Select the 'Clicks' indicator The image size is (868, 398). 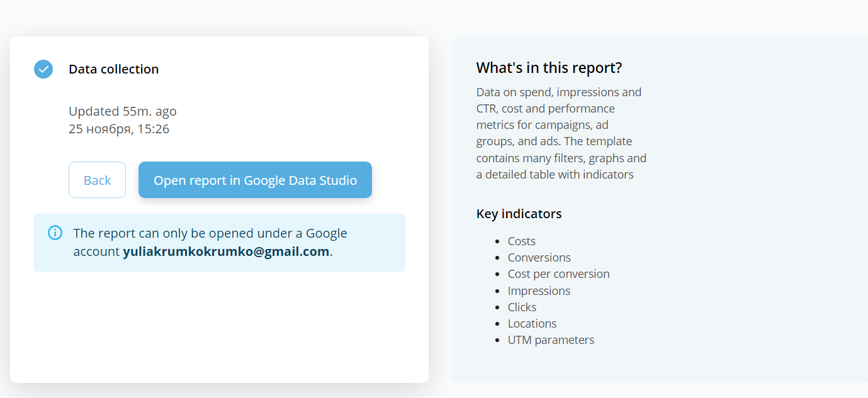pyautogui.click(x=522, y=307)
